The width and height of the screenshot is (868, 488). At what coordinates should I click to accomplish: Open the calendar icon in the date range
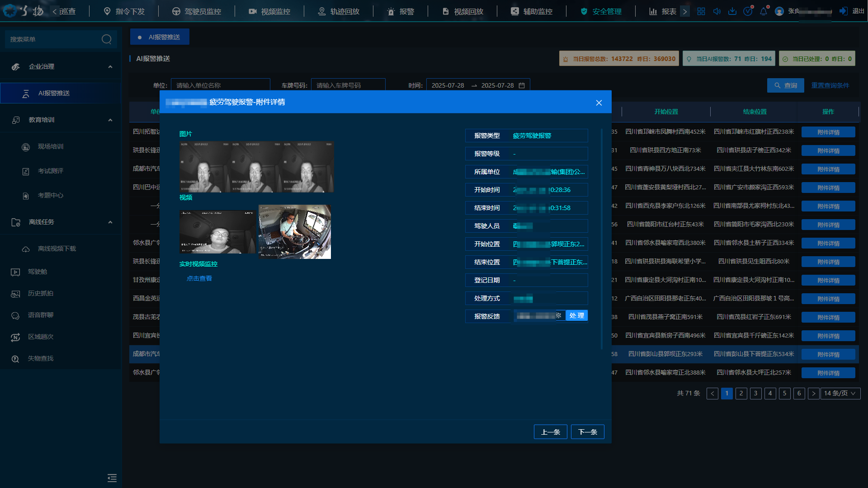tap(522, 85)
